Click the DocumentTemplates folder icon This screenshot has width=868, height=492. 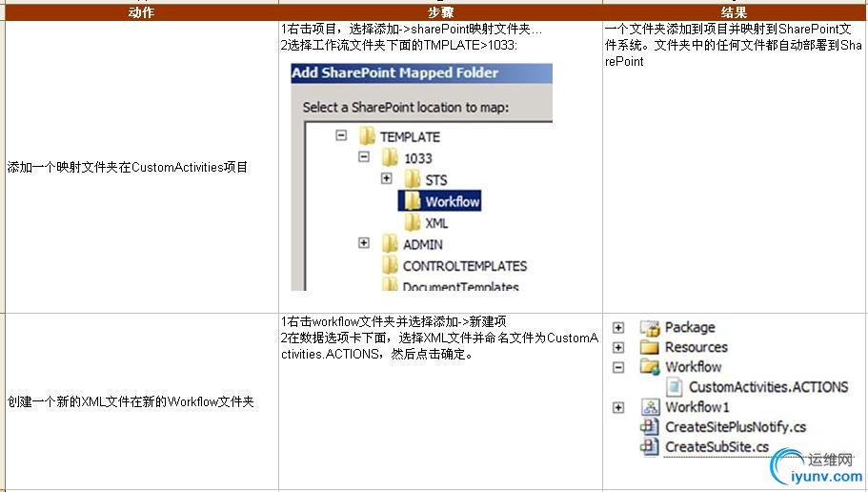[x=390, y=285]
